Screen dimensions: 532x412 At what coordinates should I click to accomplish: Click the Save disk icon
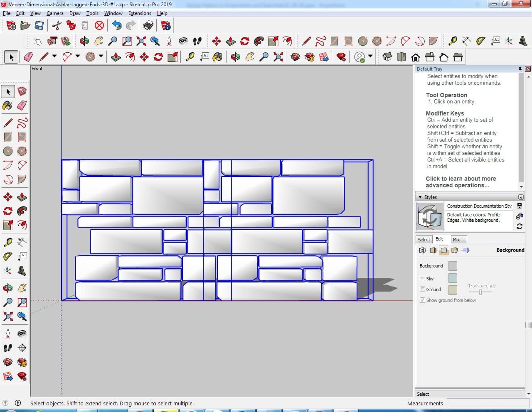tap(39, 26)
